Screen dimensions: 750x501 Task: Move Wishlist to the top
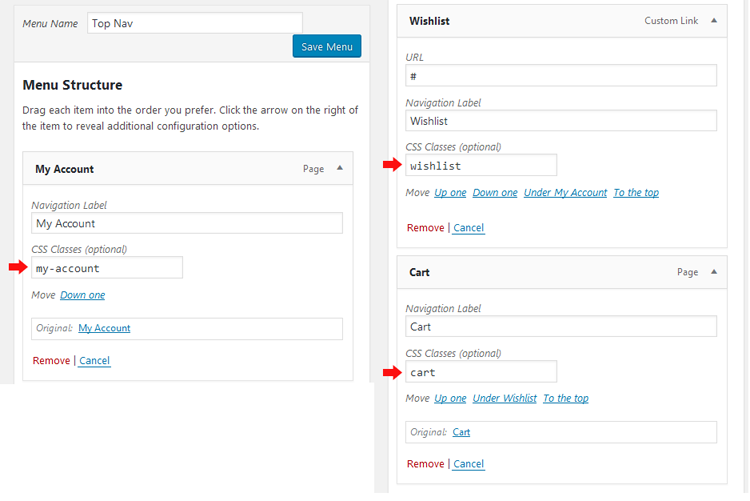[x=636, y=192]
